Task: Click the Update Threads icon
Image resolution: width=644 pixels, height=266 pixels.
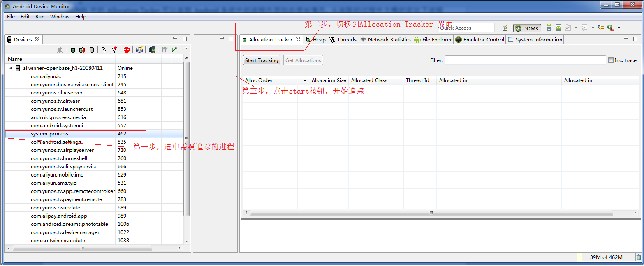Action: coord(104,50)
